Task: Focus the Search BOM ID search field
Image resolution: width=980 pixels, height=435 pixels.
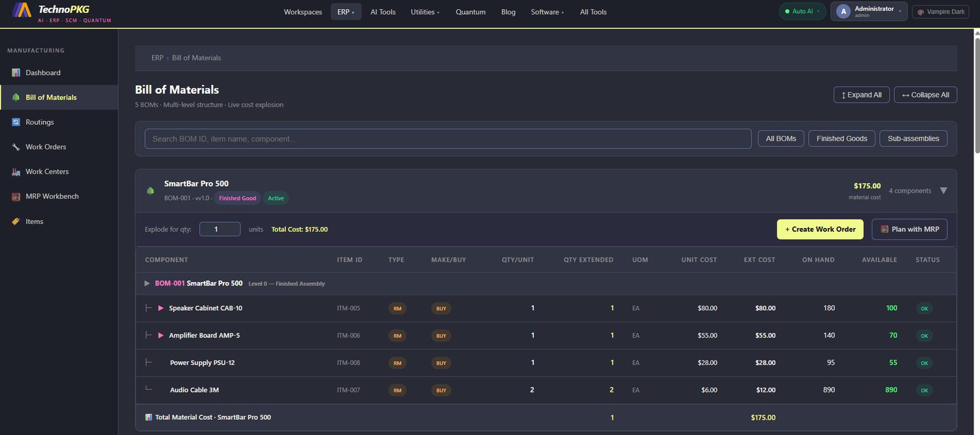Action: click(448, 138)
